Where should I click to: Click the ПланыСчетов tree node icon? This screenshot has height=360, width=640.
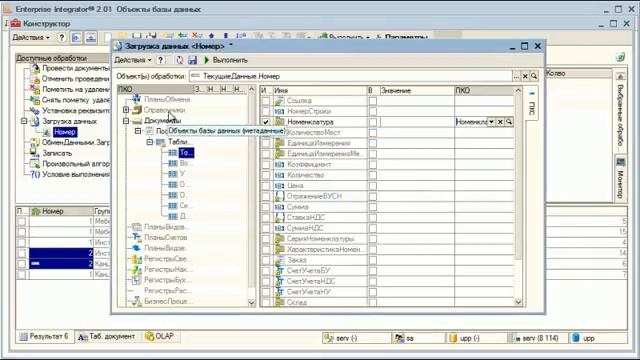coord(137,237)
